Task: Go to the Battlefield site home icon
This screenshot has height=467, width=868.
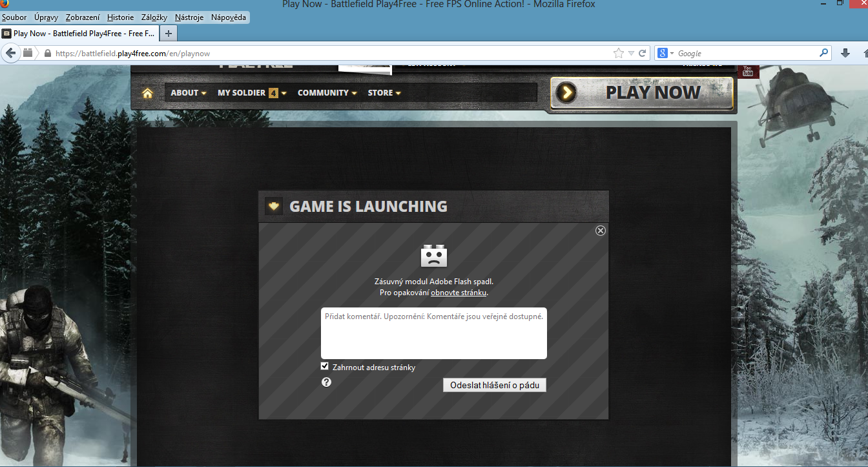Action: pos(148,93)
